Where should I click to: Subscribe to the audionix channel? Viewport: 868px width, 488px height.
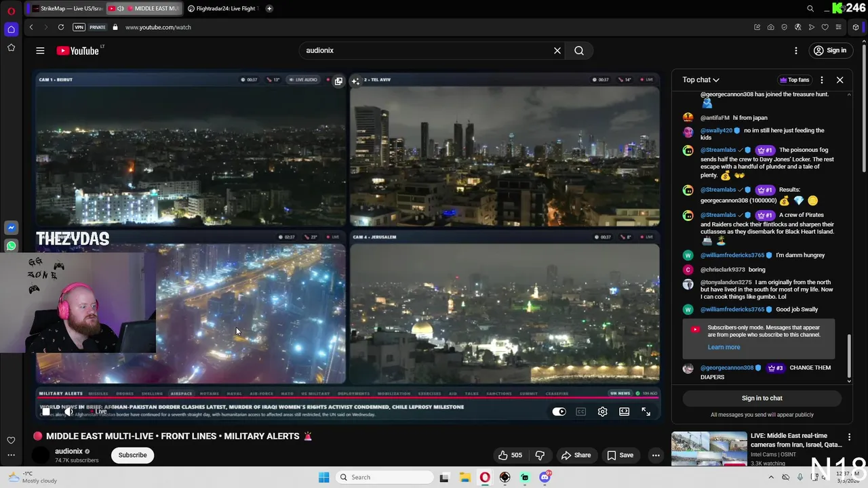(132, 455)
